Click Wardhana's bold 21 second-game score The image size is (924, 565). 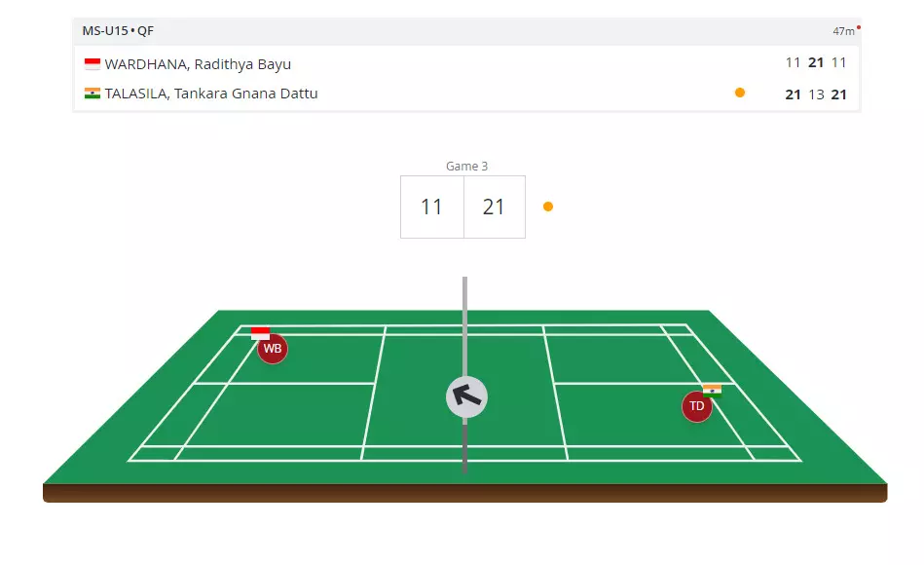click(x=816, y=62)
